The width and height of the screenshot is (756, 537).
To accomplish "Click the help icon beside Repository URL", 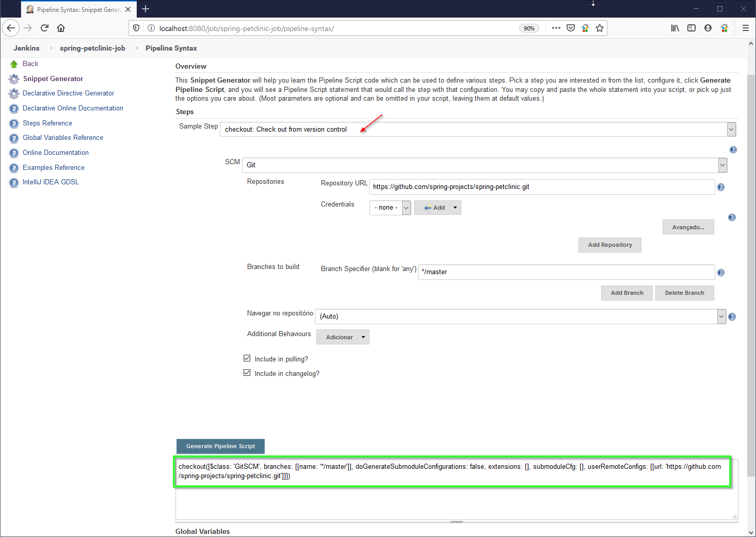I will click(721, 187).
